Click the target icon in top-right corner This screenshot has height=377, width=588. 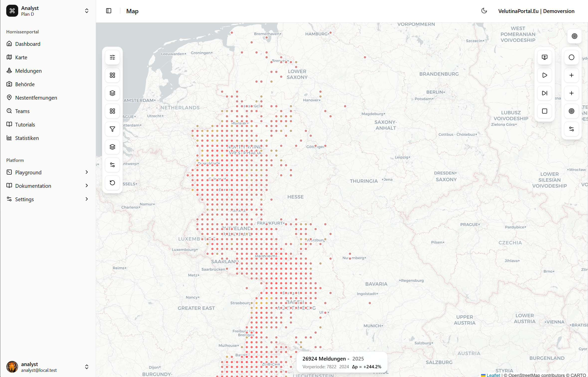click(x=575, y=36)
